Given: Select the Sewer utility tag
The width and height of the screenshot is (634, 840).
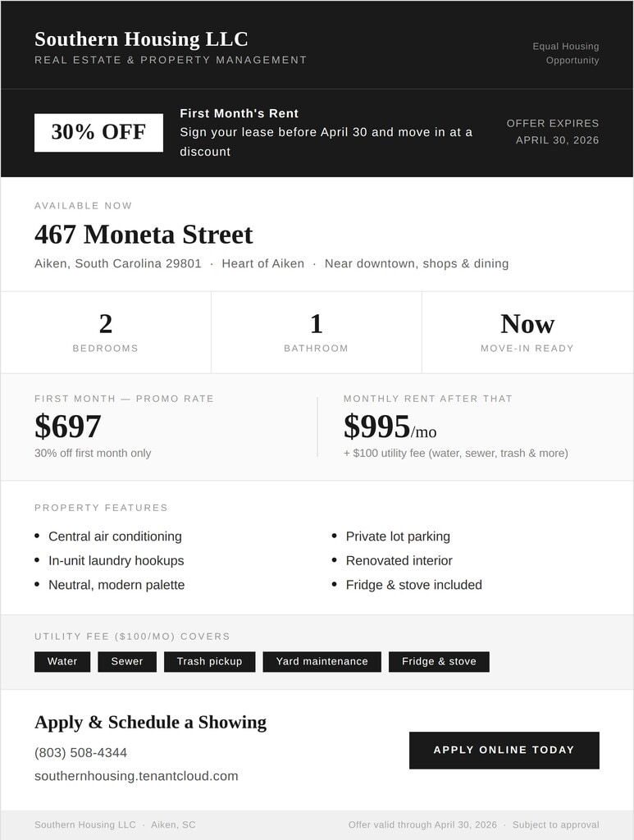Looking at the screenshot, I should click(127, 661).
